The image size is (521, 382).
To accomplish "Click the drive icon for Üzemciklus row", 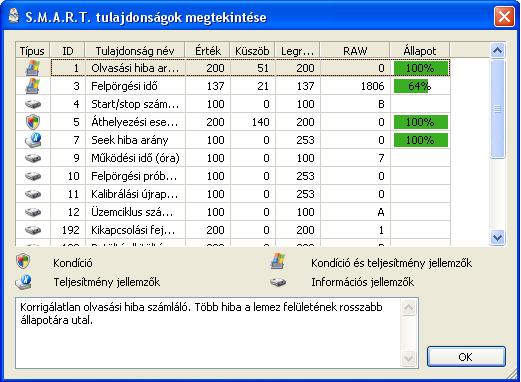I will click(x=33, y=212).
